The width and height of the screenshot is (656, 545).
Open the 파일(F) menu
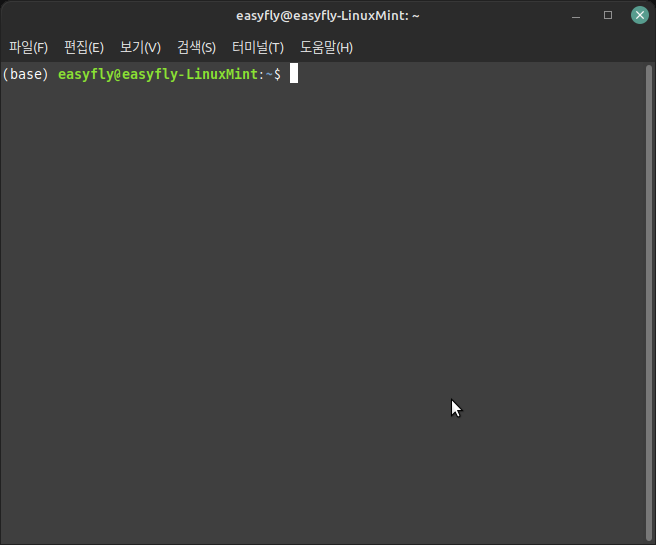click(28, 47)
